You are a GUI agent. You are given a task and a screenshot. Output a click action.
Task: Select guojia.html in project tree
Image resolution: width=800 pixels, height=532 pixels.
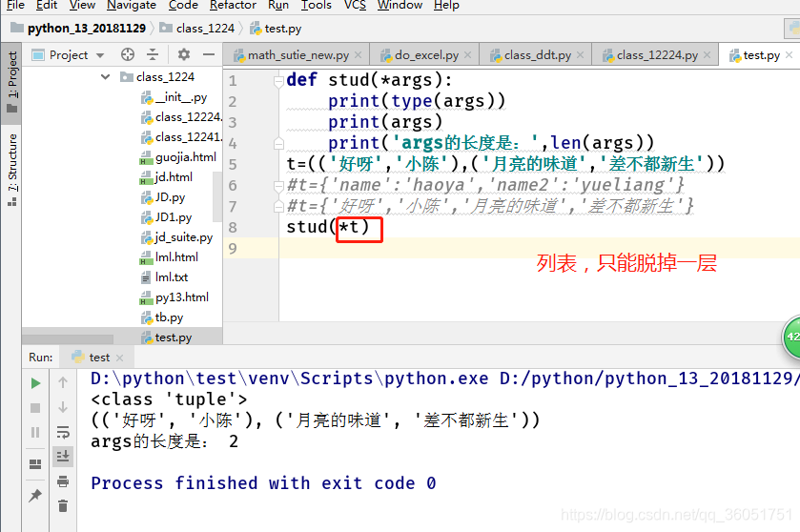pos(178,157)
